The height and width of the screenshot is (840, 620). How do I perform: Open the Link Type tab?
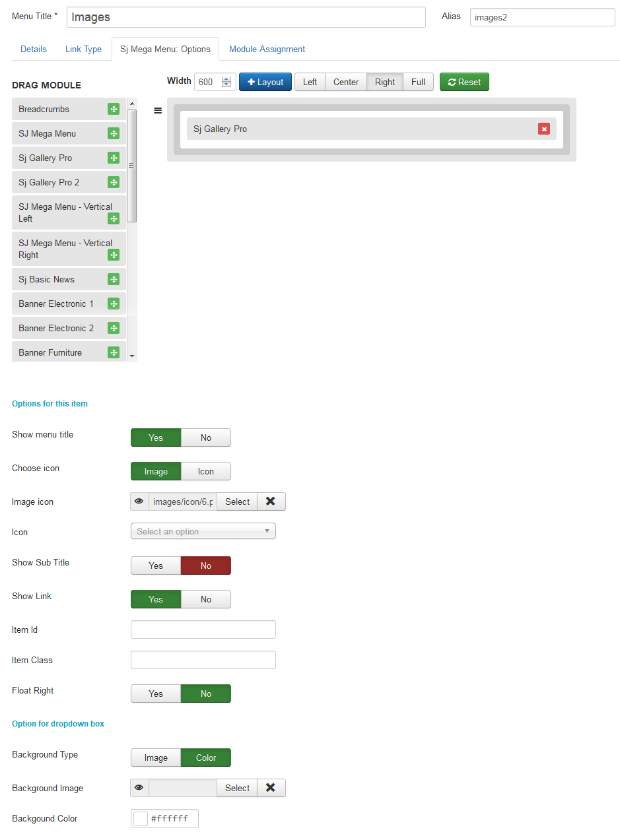point(83,49)
